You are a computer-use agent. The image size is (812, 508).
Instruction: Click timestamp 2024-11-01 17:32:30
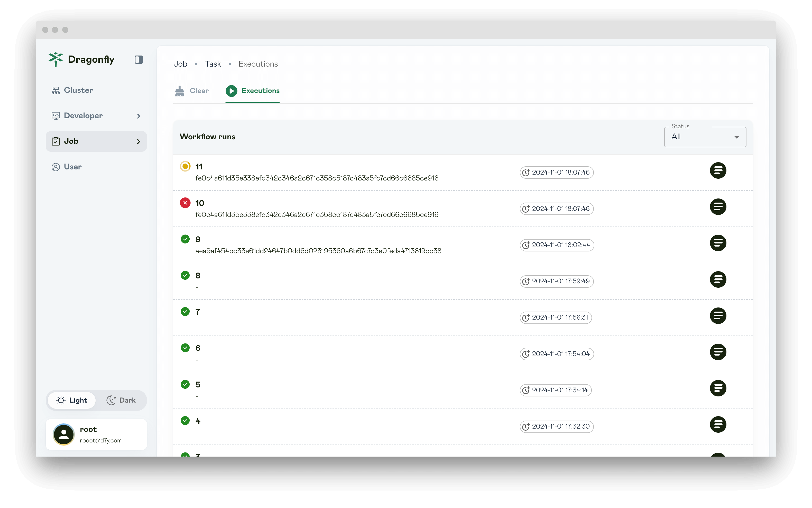tap(557, 426)
